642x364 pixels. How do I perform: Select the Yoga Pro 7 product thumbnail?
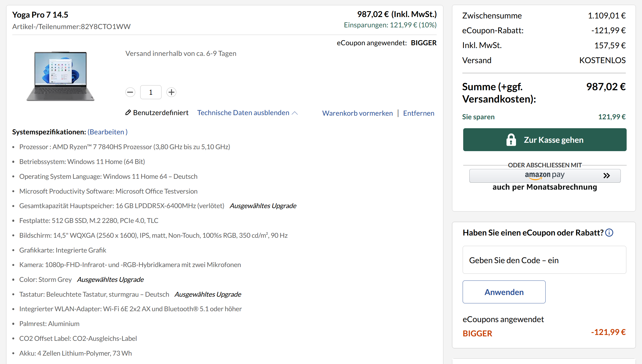point(60,76)
